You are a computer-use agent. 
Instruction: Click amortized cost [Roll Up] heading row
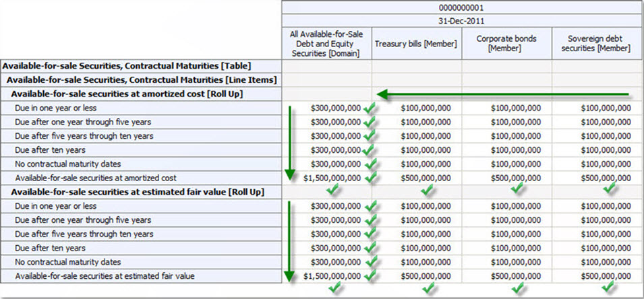[x=141, y=94]
